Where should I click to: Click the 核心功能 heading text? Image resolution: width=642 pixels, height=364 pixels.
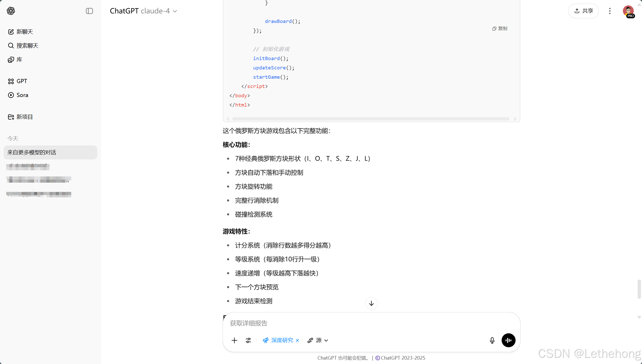[x=236, y=145]
